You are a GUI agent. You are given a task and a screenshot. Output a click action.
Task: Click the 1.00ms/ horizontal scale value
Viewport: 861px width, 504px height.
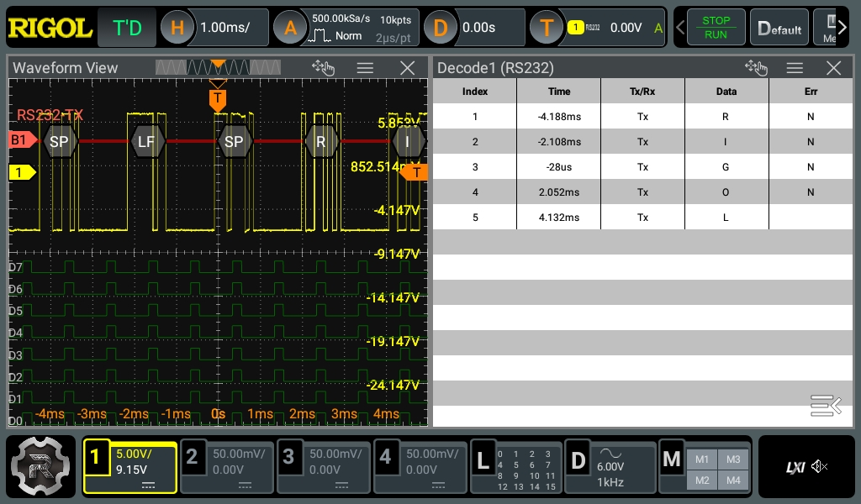click(224, 28)
